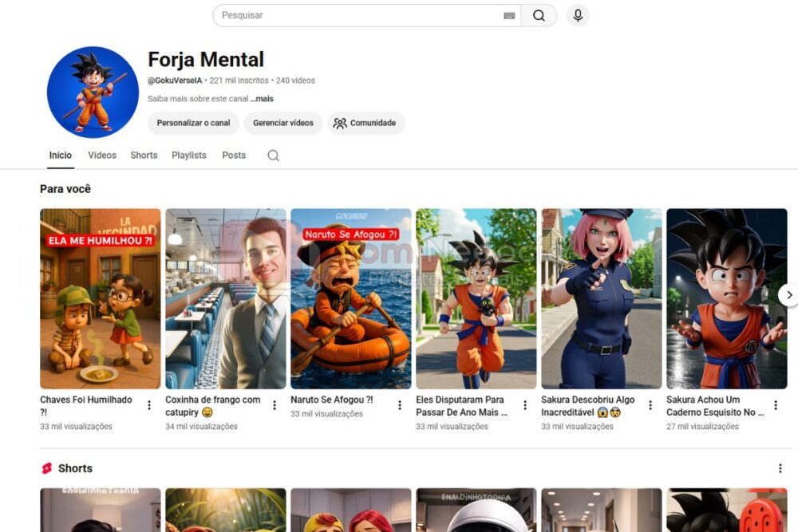This screenshot has width=798, height=532.
Task: Expand channel description with ...mais
Action: coord(262,99)
